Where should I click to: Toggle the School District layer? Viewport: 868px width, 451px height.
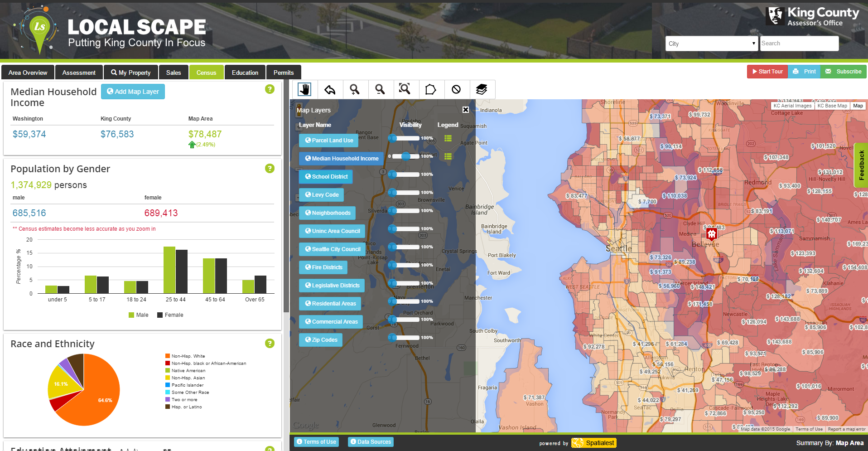[x=325, y=176]
